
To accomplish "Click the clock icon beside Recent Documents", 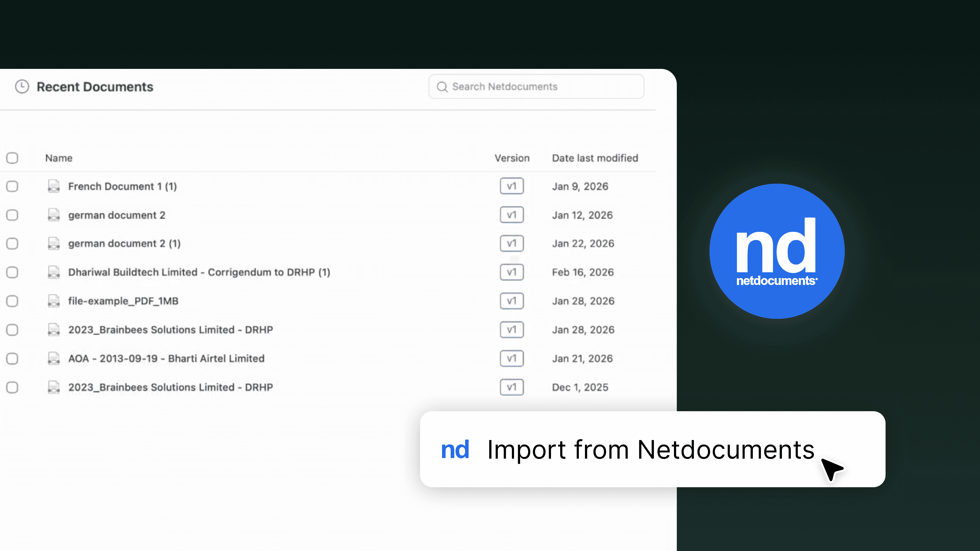I will (x=22, y=87).
